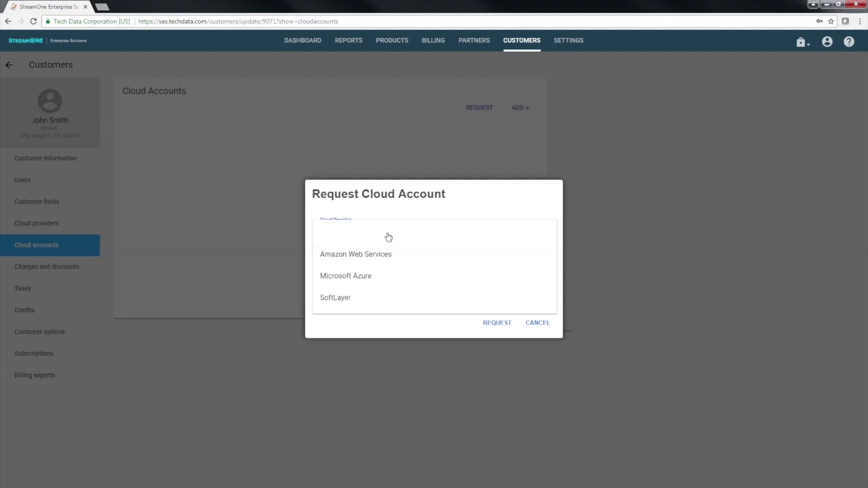Bookmark this page with the star icon
868x488 pixels.
831,22
